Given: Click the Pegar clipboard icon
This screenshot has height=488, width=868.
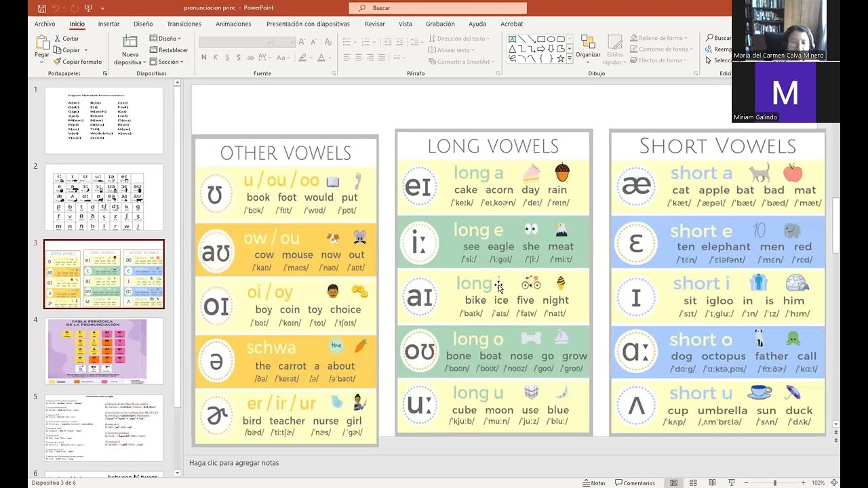Looking at the screenshot, I should 41,43.
